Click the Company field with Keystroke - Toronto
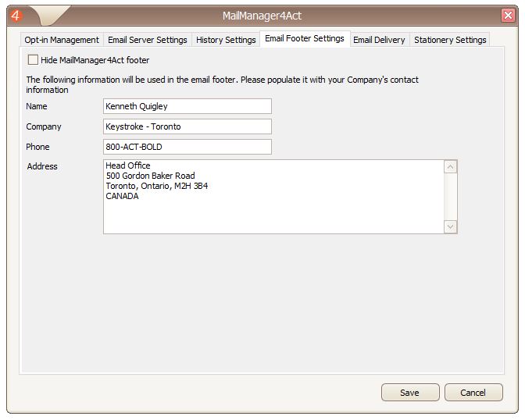The height and width of the screenshot is (420, 525). click(187, 126)
